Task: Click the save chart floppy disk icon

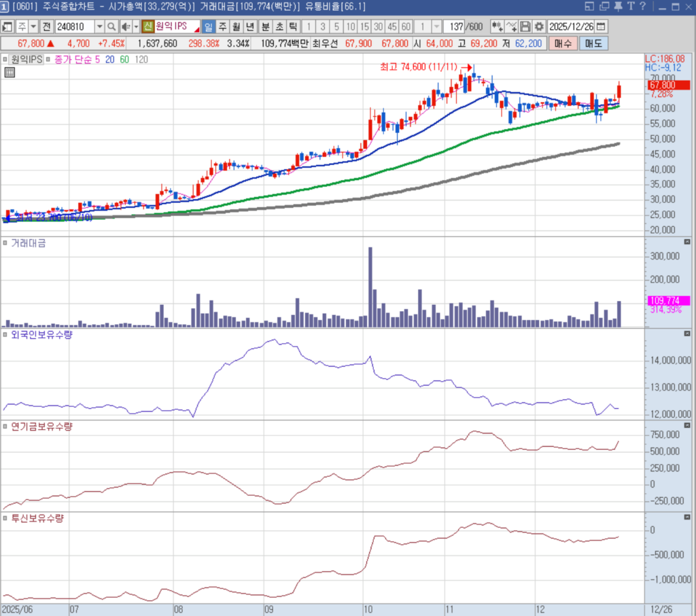Action: tap(525, 27)
